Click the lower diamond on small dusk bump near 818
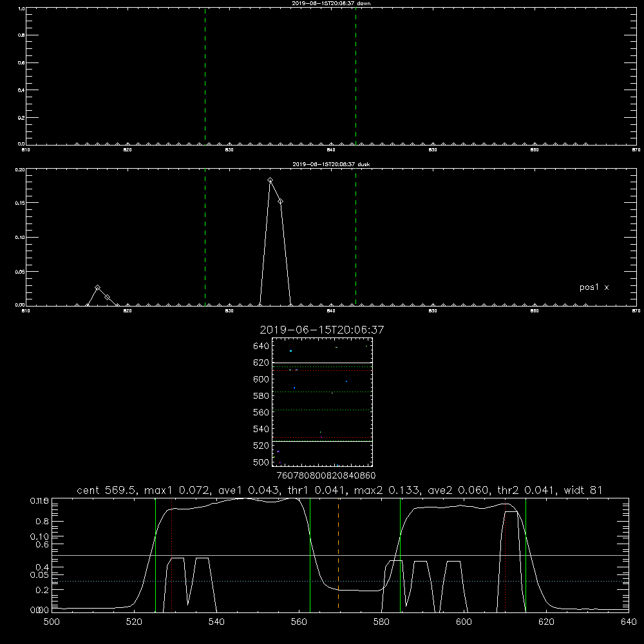The height and width of the screenshot is (644, 644). [107, 297]
